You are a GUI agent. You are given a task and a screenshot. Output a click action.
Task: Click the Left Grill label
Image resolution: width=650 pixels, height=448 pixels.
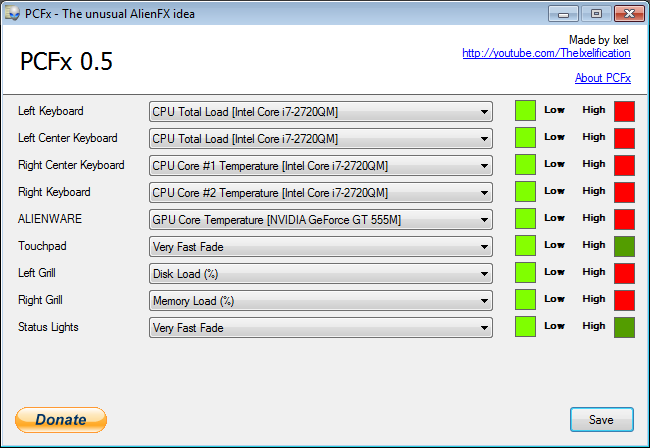36,273
